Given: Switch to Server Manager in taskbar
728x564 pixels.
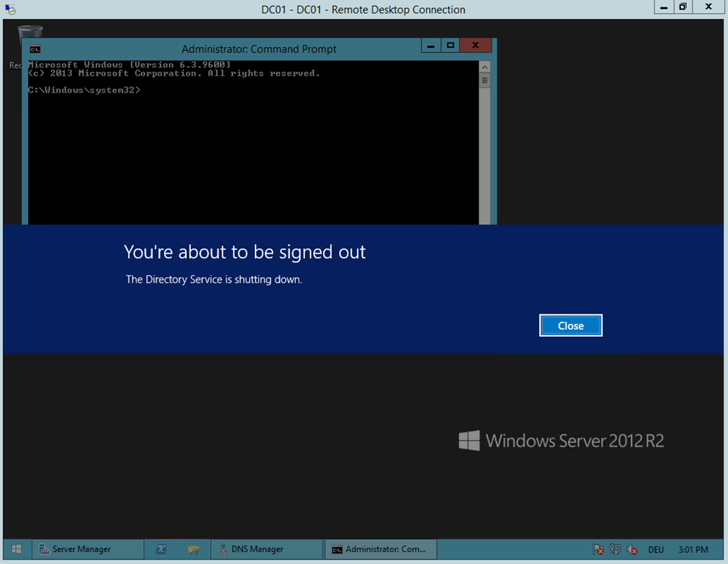Looking at the screenshot, I should click(87, 549).
